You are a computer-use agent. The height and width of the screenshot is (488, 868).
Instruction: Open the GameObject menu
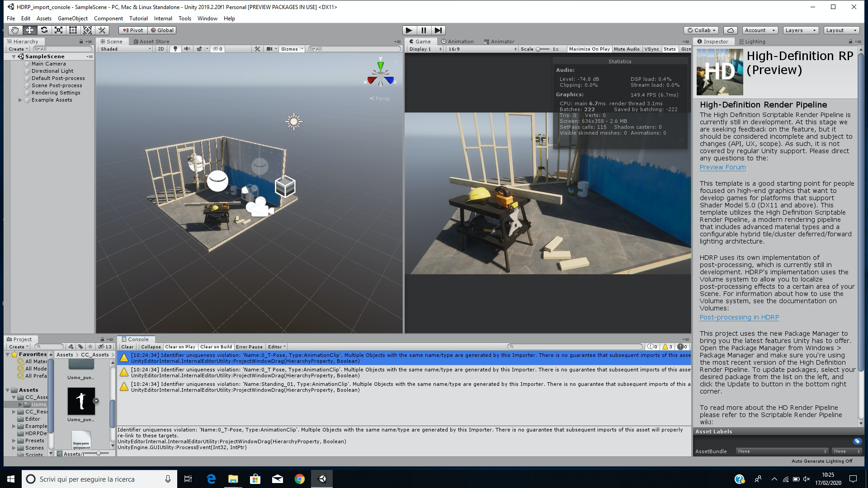(73, 19)
